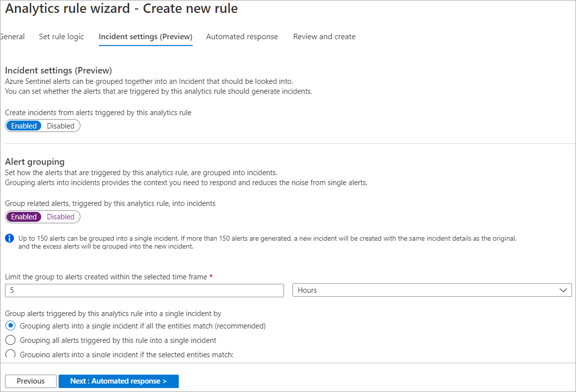Enable group related alerts into incidents
The image size is (576, 392).
(x=24, y=217)
